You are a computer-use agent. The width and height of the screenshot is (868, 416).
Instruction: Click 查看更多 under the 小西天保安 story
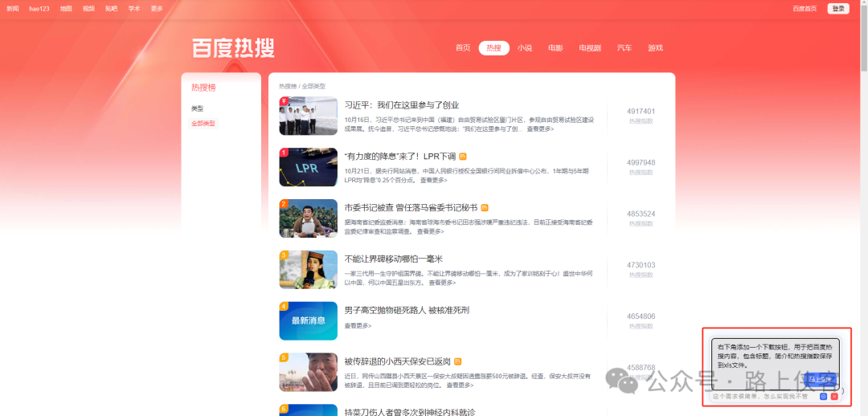click(460, 385)
